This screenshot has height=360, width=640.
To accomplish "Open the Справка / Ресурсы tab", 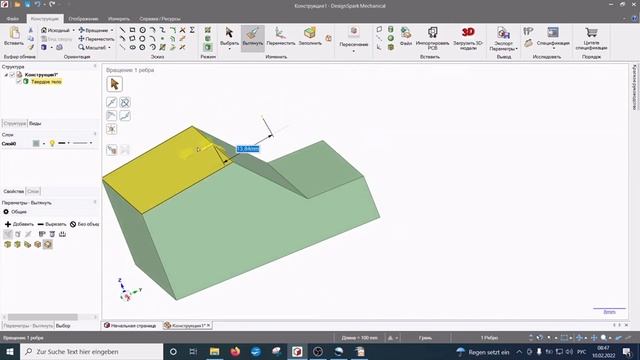I will (160, 19).
